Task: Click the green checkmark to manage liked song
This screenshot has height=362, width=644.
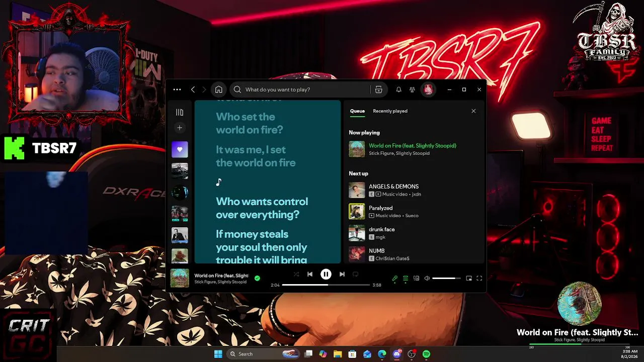Action: pos(257,278)
